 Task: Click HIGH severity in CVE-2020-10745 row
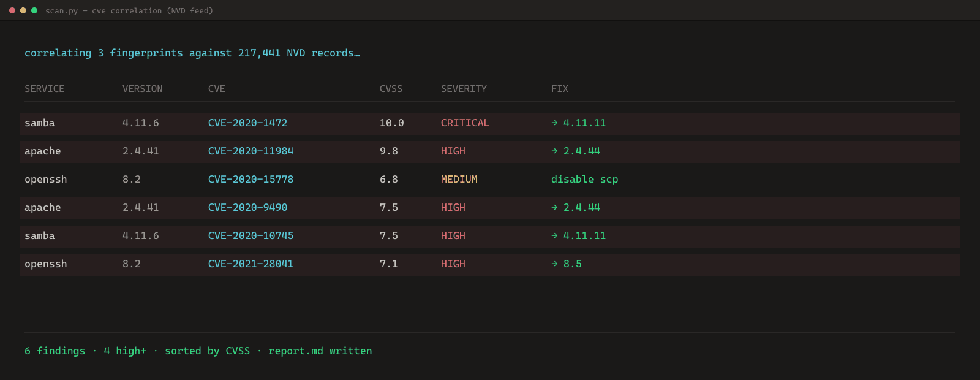(453, 236)
